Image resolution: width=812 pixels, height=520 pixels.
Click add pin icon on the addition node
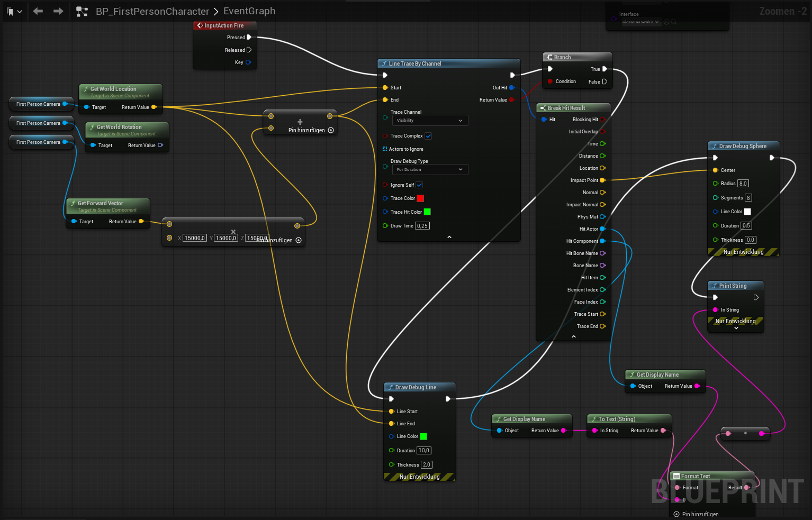(331, 130)
